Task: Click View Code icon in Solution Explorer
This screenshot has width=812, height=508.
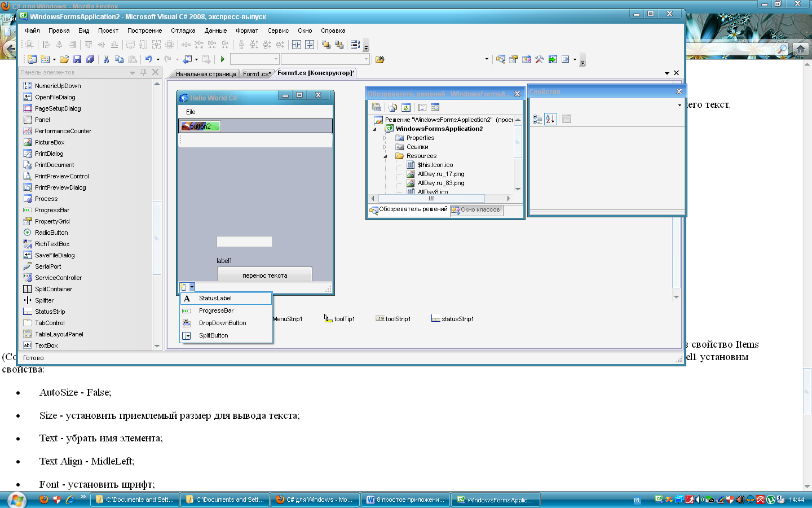Action: tap(422, 107)
